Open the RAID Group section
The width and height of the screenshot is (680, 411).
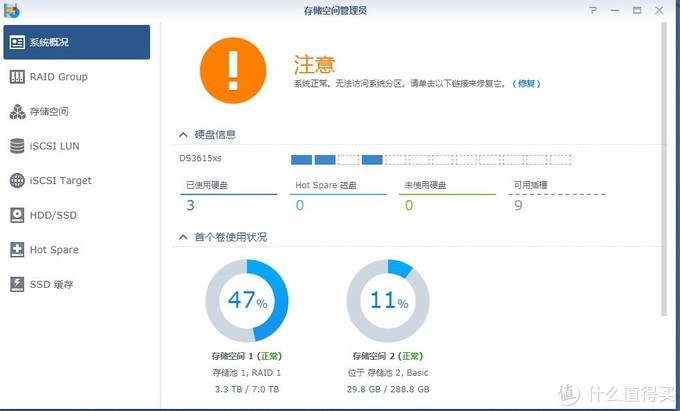click(x=77, y=77)
